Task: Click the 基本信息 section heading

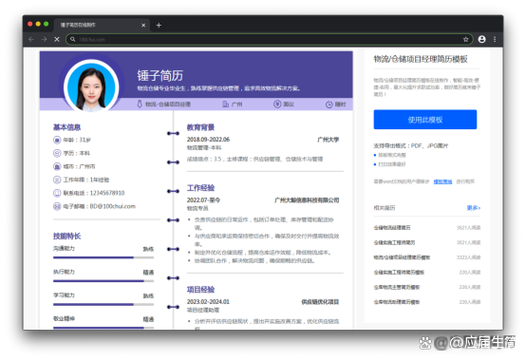Action: (x=67, y=127)
